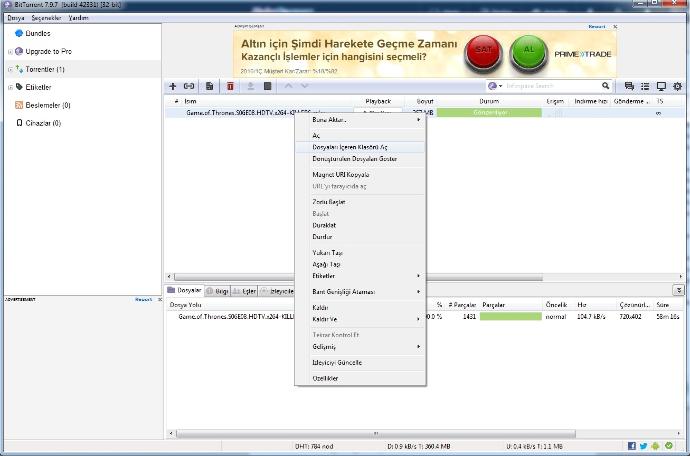690x456 pixels.
Task: Click the red Remove Torrent trash icon
Action: coord(230,86)
